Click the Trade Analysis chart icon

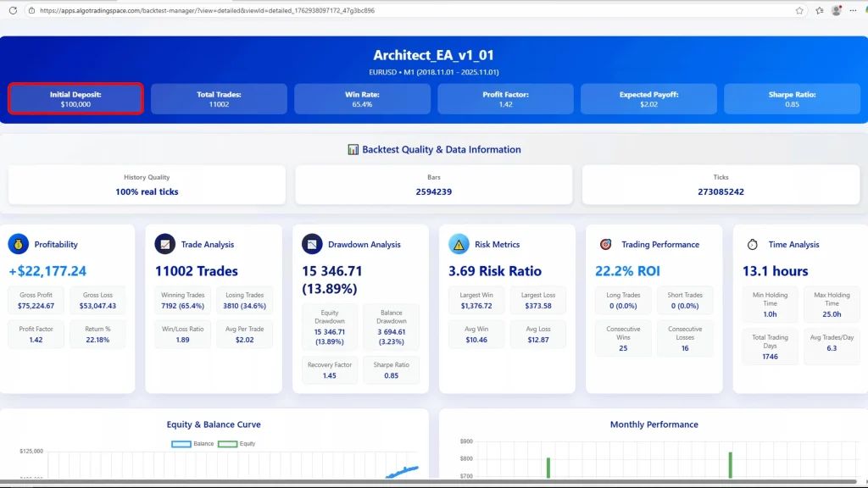[x=165, y=244]
